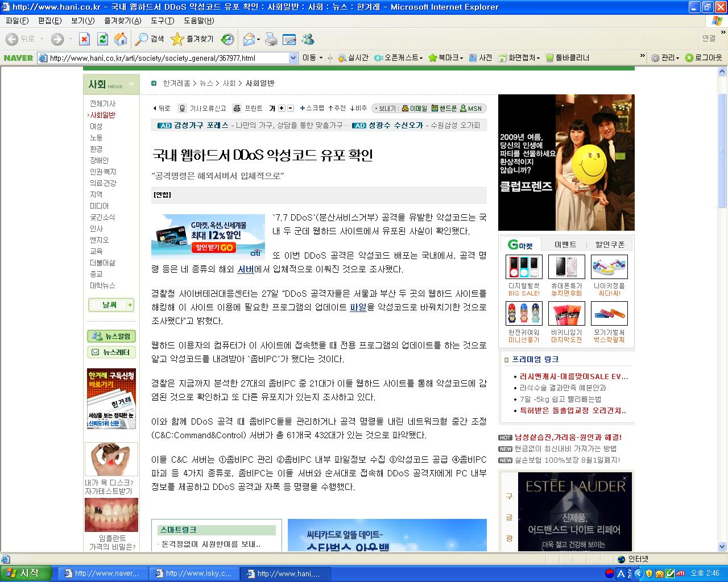Go to the Home page icon
Viewport: 728px width, 582px height.
point(121,39)
